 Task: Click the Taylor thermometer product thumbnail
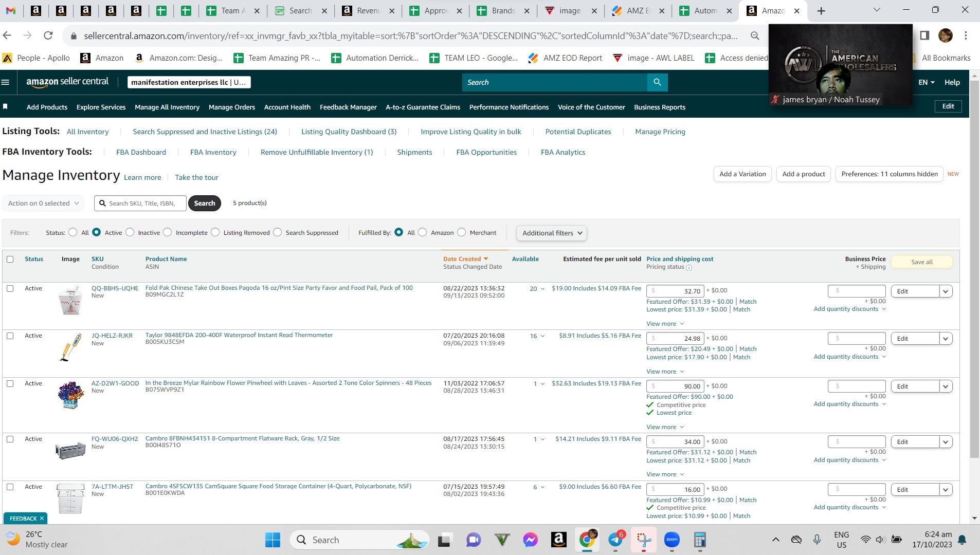[x=70, y=348]
